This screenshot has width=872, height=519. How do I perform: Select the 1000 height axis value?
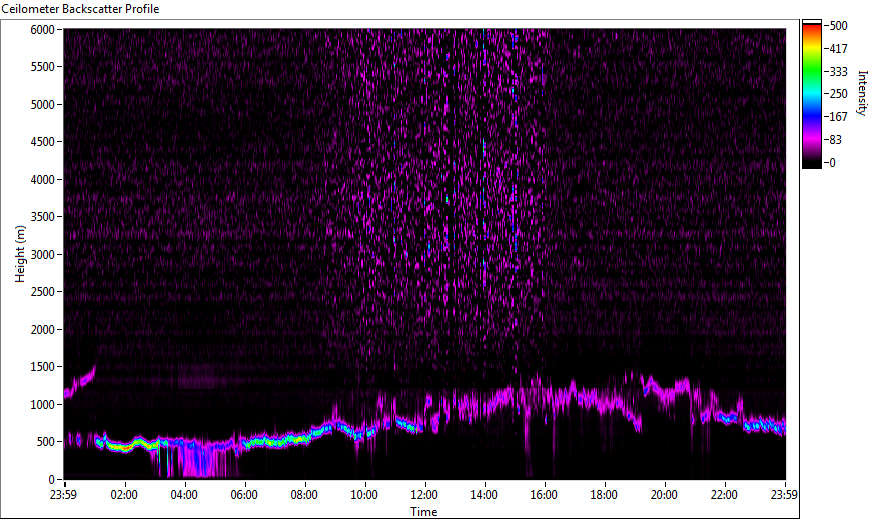[42, 405]
